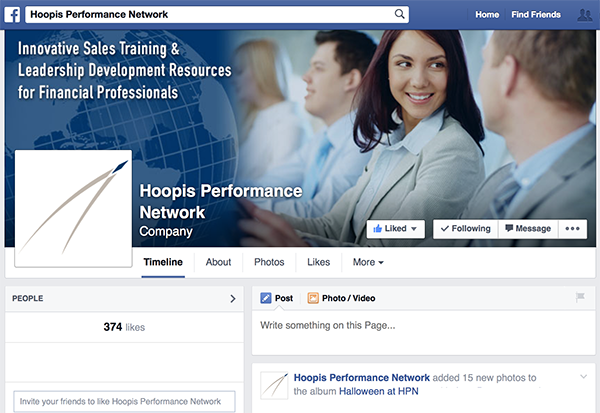
Task: Open the three-dots more actions button
Action: 572,229
